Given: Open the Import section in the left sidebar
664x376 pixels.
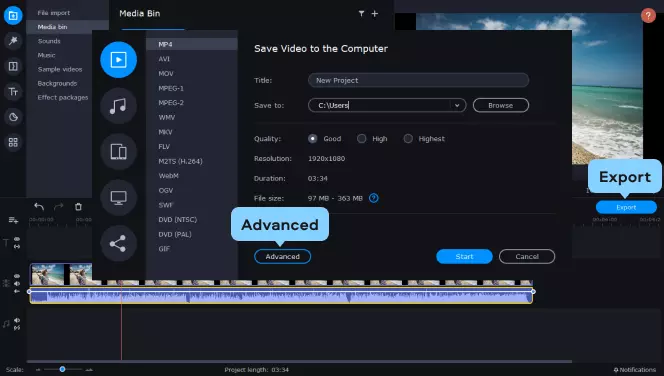Looking at the screenshot, I should 13,16.
